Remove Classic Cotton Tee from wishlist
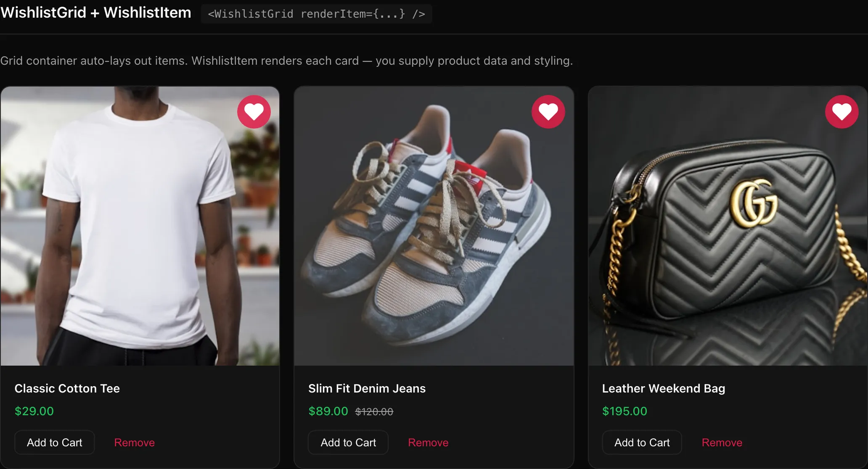The image size is (868, 469). coord(134,442)
